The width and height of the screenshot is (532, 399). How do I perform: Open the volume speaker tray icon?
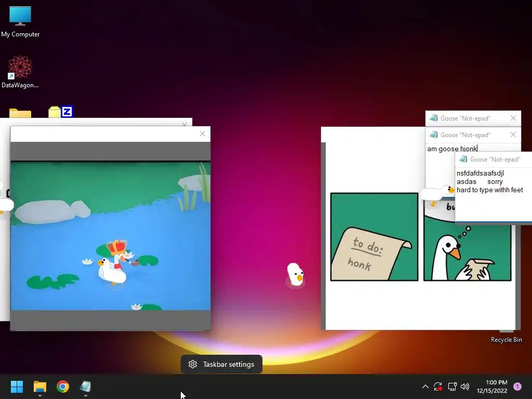click(x=465, y=387)
